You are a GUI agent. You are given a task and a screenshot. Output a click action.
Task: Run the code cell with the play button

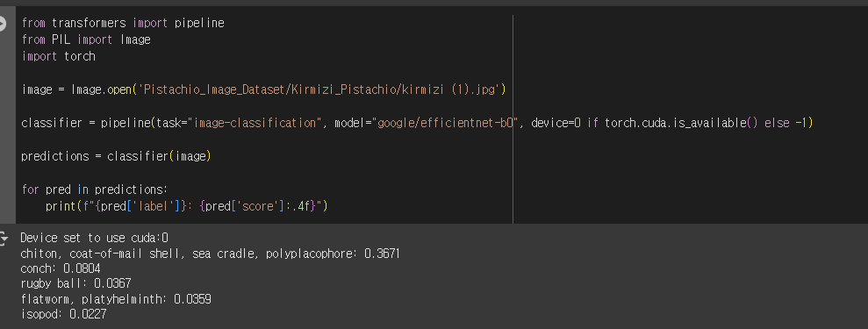[3, 23]
